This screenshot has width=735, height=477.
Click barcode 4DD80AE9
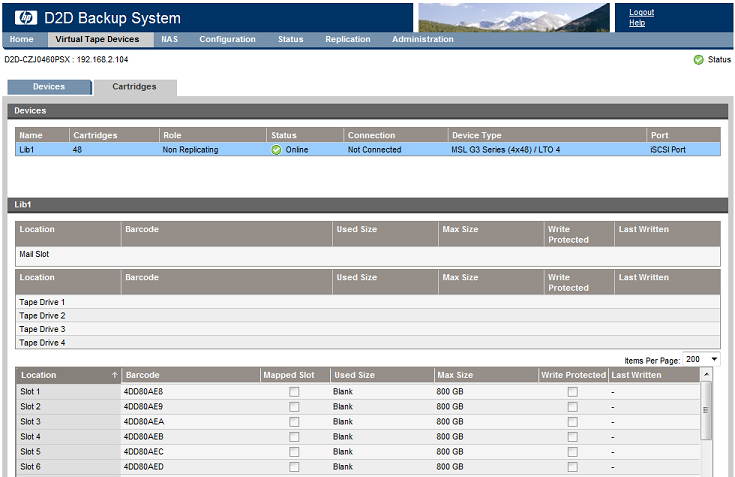[143, 407]
